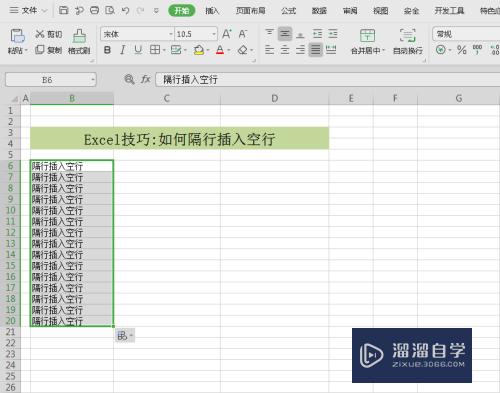
Task: Align text to the left
Action: pyautogui.click(x=269, y=50)
